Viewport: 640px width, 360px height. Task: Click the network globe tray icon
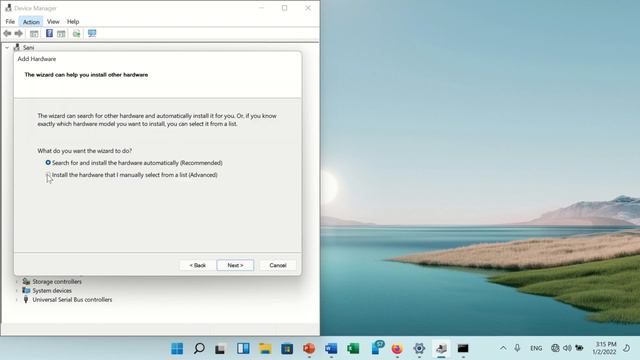click(555, 348)
